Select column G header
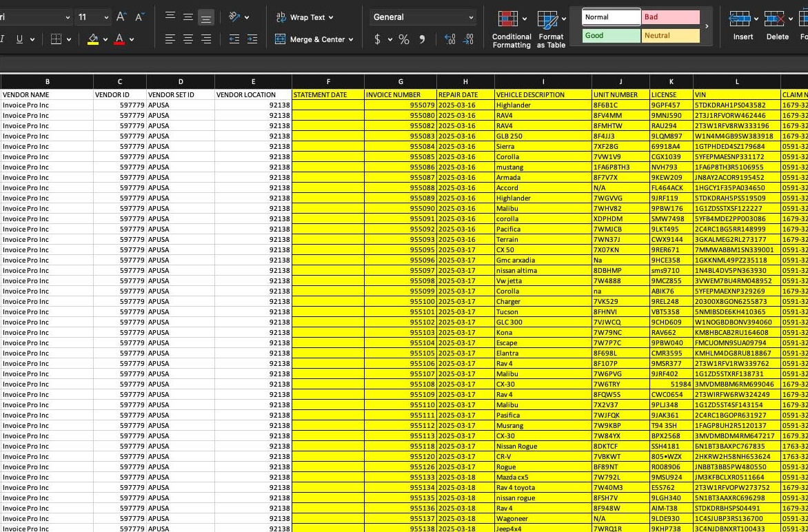The width and height of the screenshot is (808, 532). pos(401,81)
